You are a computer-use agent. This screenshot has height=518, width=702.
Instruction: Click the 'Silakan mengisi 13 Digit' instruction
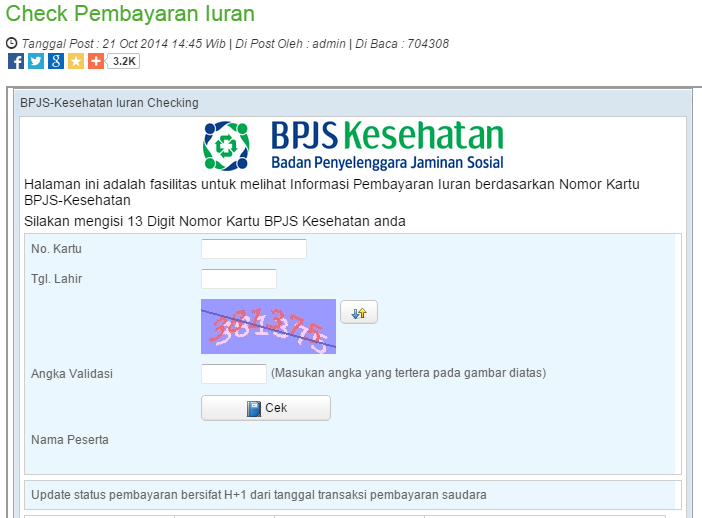pyautogui.click(x=215, y=221)
